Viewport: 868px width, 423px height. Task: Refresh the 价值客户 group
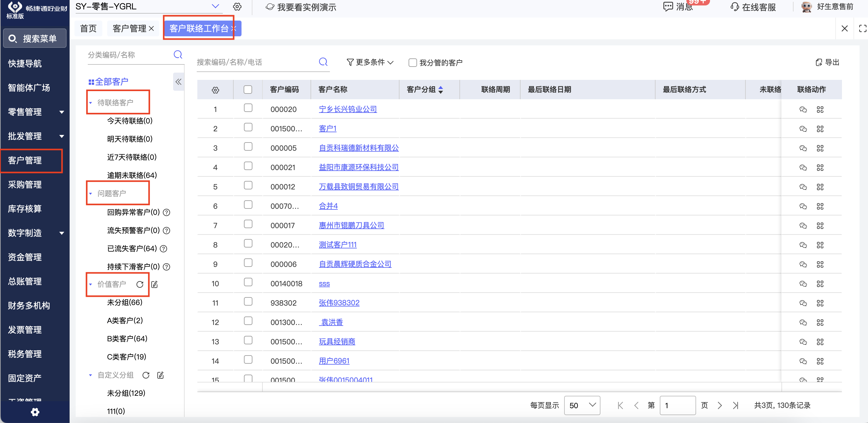140,285
